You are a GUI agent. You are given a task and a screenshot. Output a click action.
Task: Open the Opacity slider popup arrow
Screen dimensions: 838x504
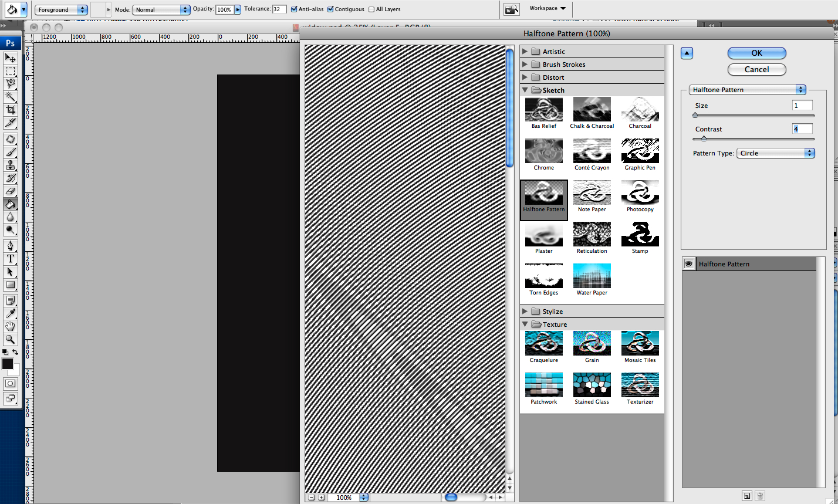[x=237, y=10]
